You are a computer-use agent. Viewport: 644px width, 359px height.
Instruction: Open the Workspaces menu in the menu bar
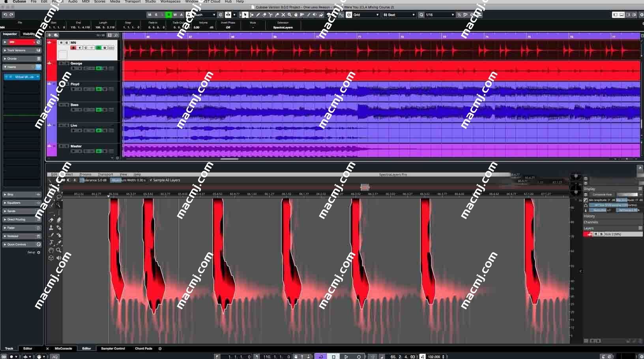click(x=170, y=2)
